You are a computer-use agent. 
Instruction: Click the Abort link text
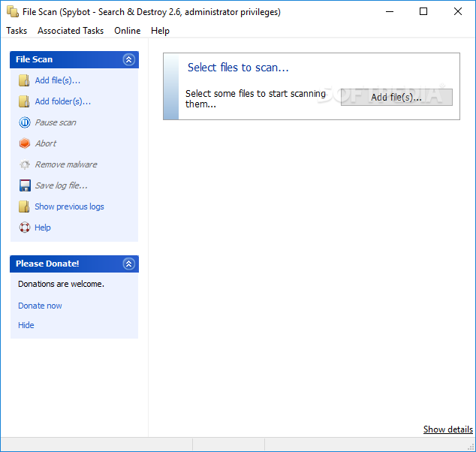[46, 143]
